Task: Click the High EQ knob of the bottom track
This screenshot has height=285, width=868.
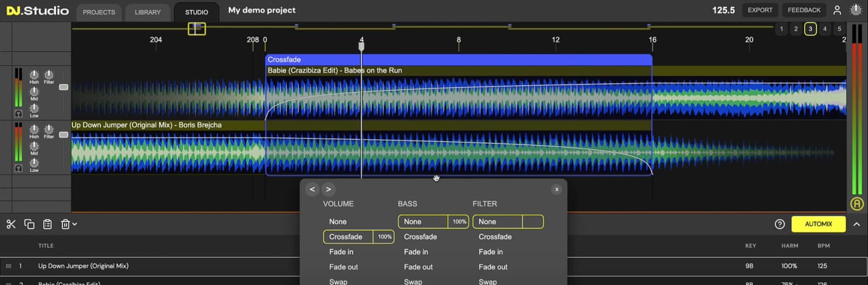Action: (x=34, y=129)
